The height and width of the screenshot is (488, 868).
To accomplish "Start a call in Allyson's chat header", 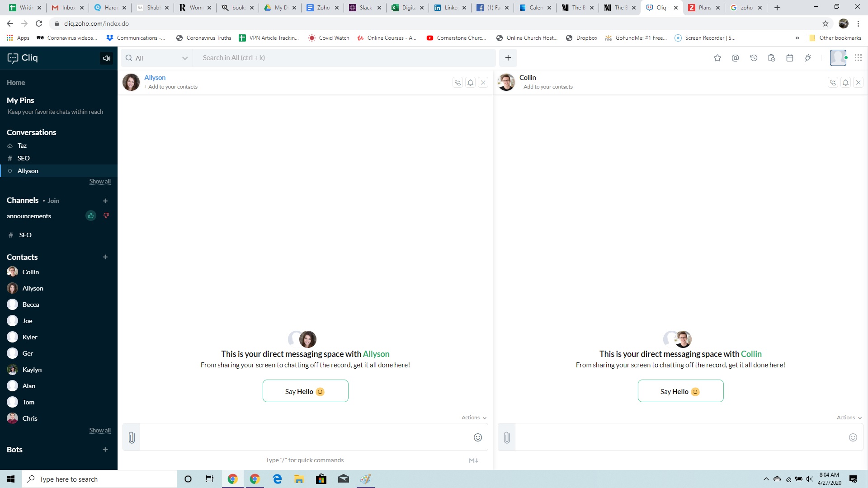I will click(458, 83).
